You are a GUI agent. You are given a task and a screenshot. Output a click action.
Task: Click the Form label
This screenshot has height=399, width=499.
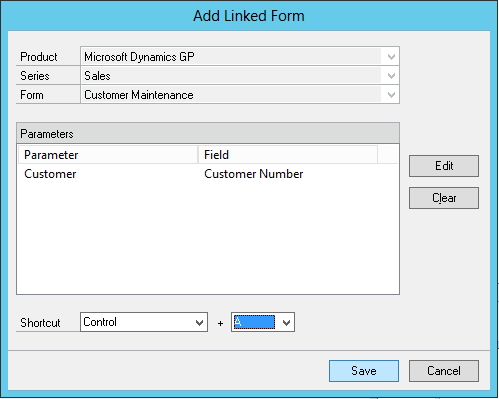click(x=32, y=95)
